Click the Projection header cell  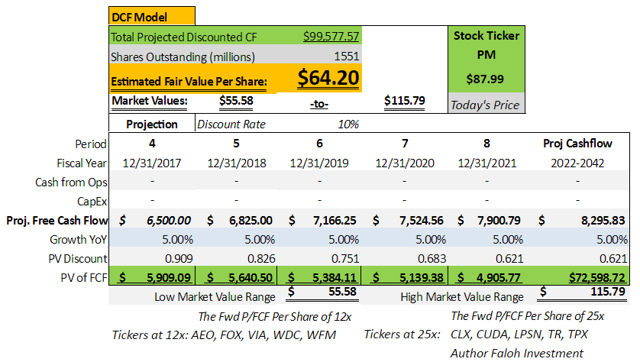(x=152, y=124)
